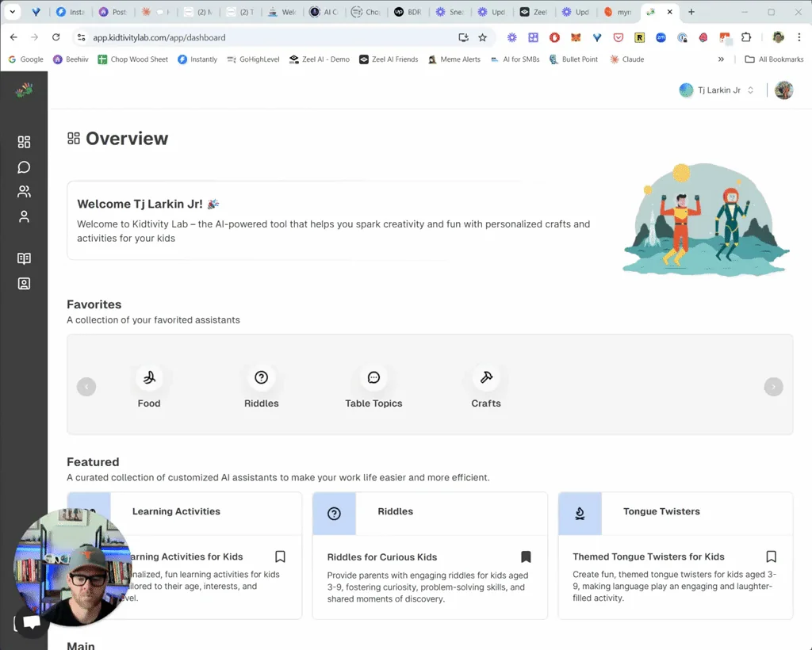Click the user avatar in top right
The height and width of the screenshot is (650, 812).
783,90
